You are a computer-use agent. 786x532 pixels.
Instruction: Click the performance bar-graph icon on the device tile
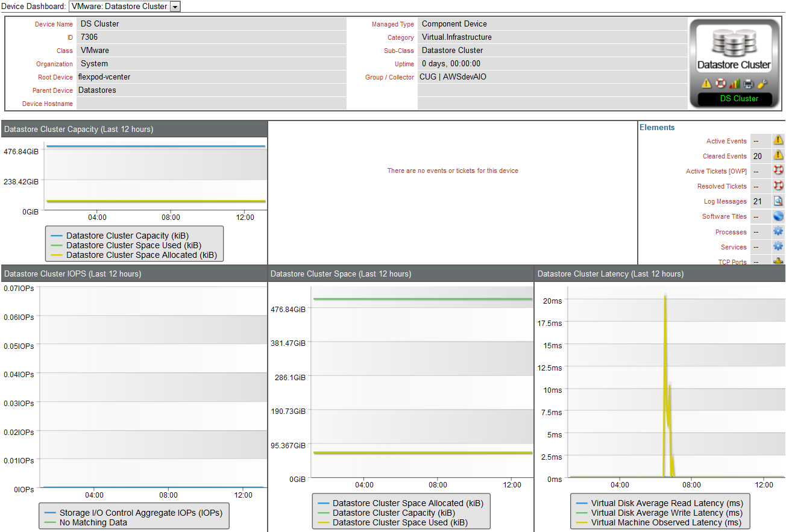(x=734, y=83)
